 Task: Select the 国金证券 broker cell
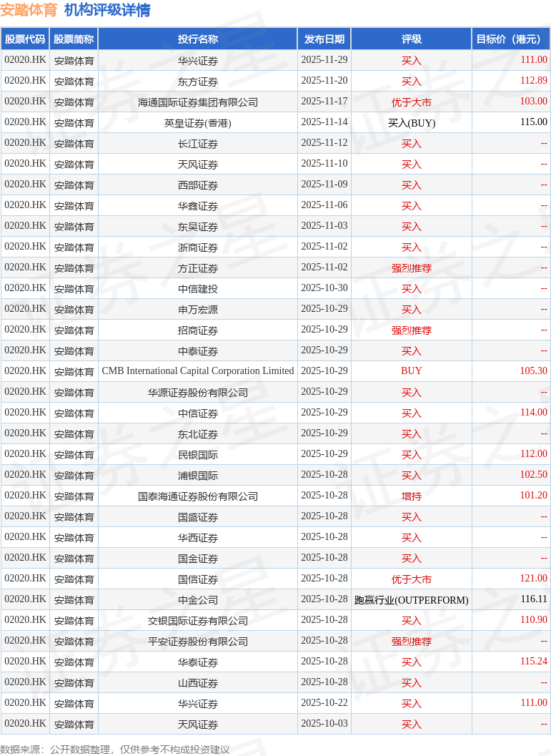[x=198, y=559]
